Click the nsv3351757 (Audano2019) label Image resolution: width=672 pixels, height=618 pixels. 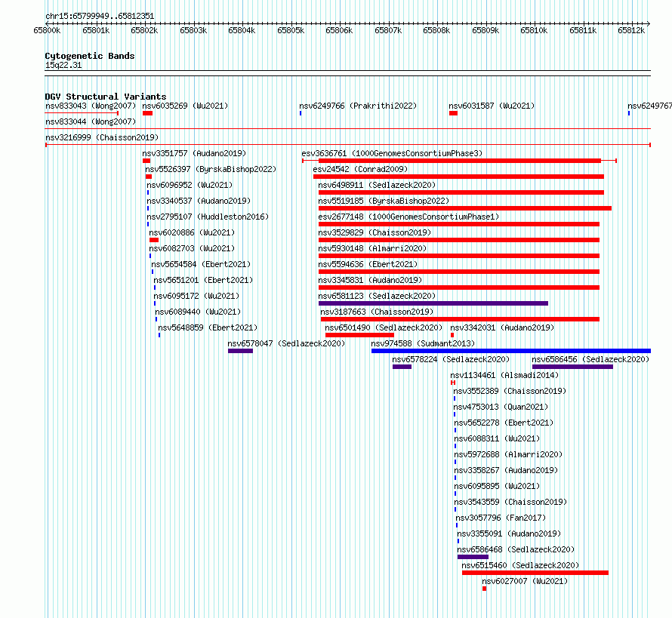[194, 153]
